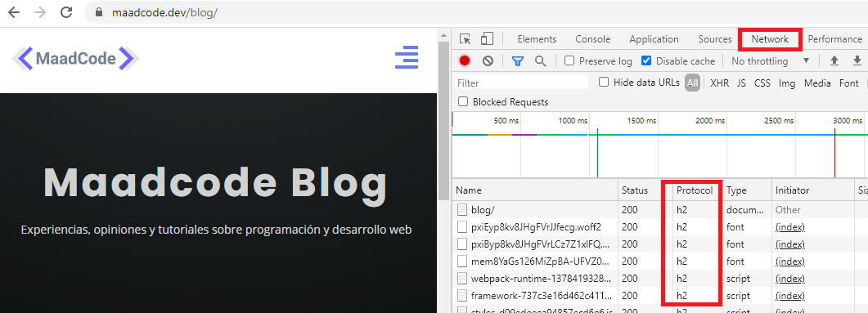
Task: Click the red load event line in timeline
Action: (834, 153)
